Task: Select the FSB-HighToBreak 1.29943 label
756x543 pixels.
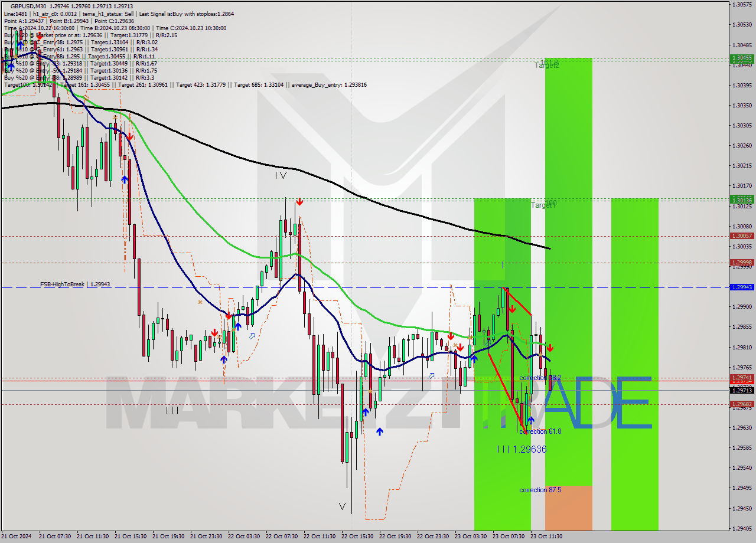Action: click(x=75, y=284)
